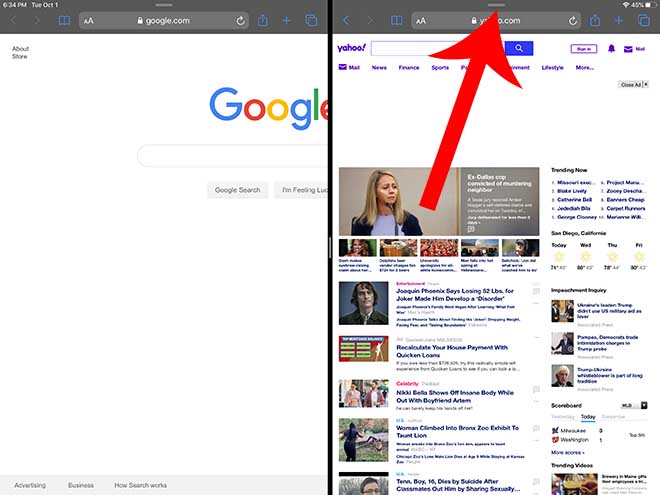Click the Google search input field
The image size is (660, 495).
[x=230, y=156]
